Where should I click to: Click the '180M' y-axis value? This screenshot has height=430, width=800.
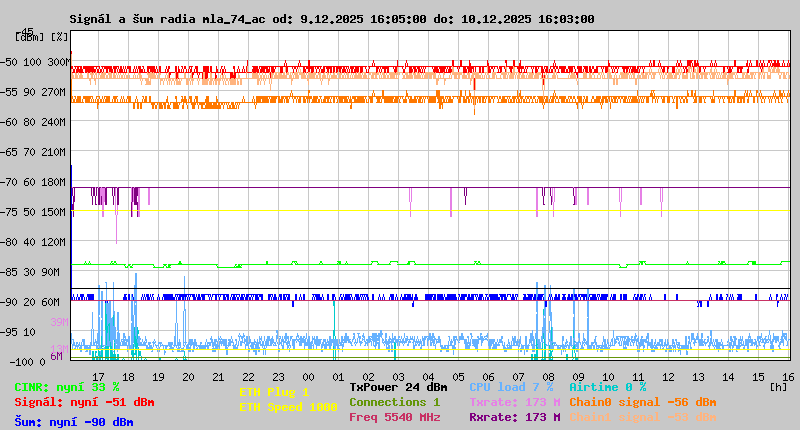click(x=56, y=182)
